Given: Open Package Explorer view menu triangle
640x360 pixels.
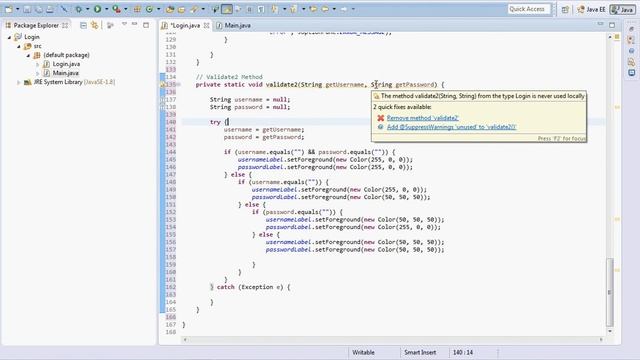Looking at the screenshot, I should click(x=124, y=24).
